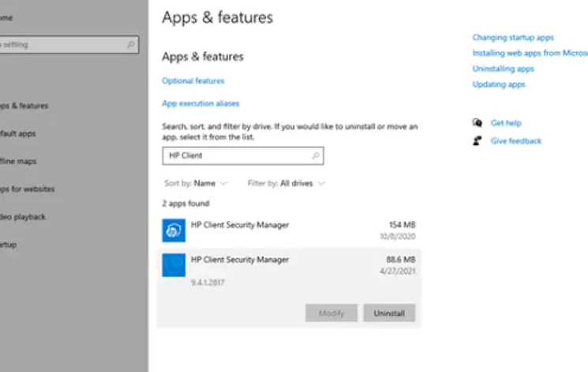Click the Give feedback person icon
Image resolution: width=588 pixels, height=372 pixels.
[477, 141]
